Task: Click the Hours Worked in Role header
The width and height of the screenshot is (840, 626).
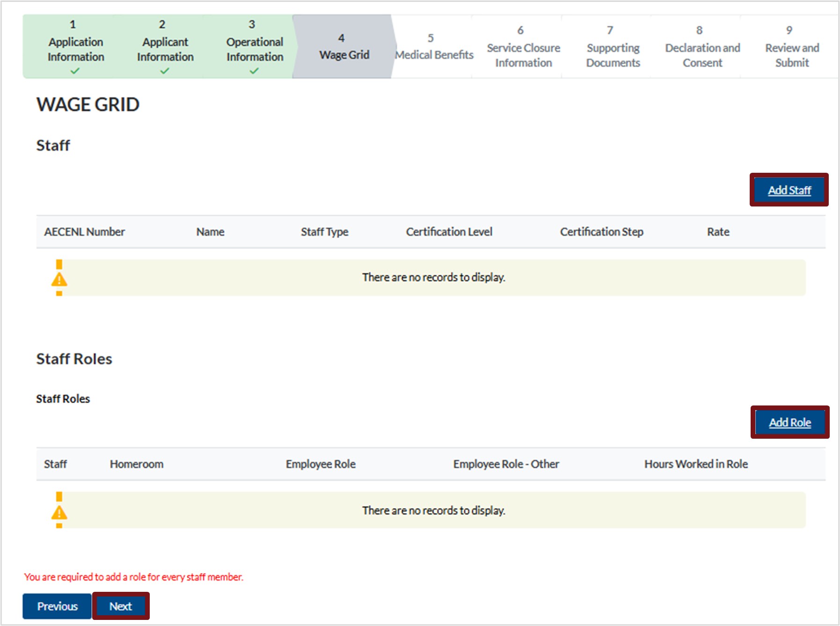Action: (x=695, y=464)
